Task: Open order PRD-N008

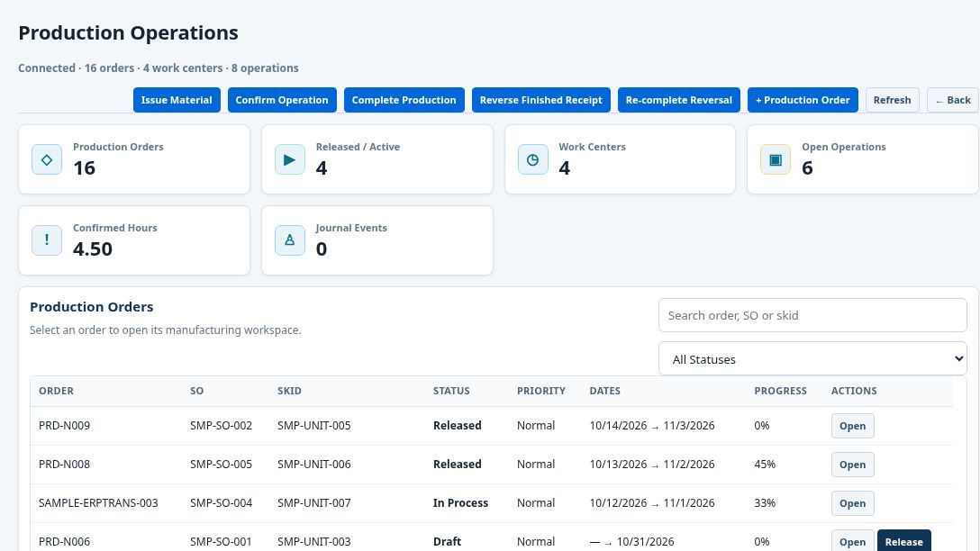Action: [x=852, y=465]
